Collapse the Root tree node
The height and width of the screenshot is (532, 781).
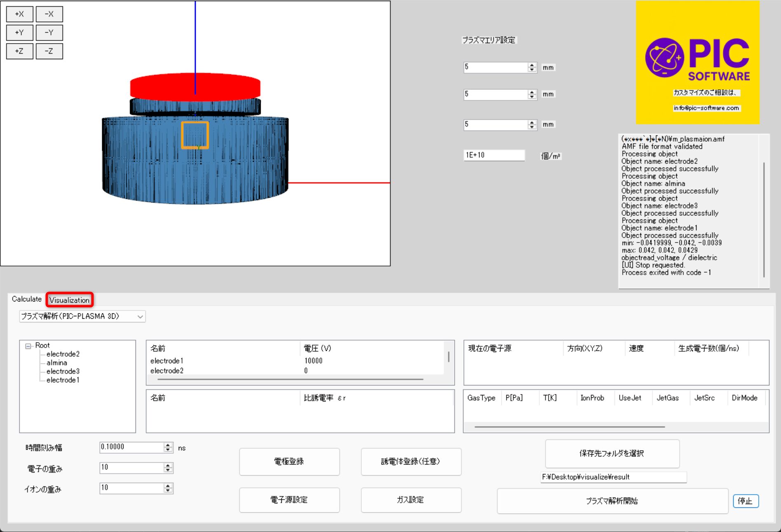click(x=28, y=346)
